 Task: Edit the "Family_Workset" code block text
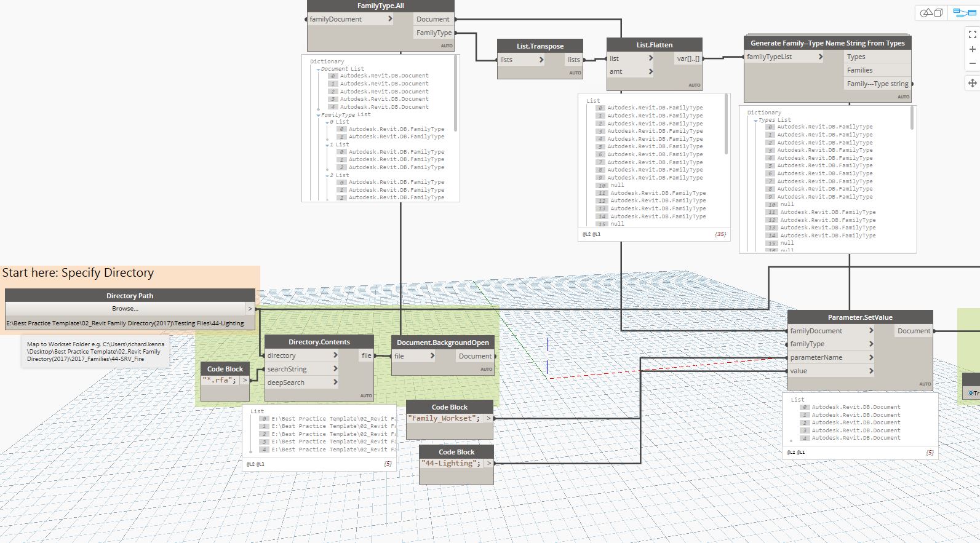point(445,418)
